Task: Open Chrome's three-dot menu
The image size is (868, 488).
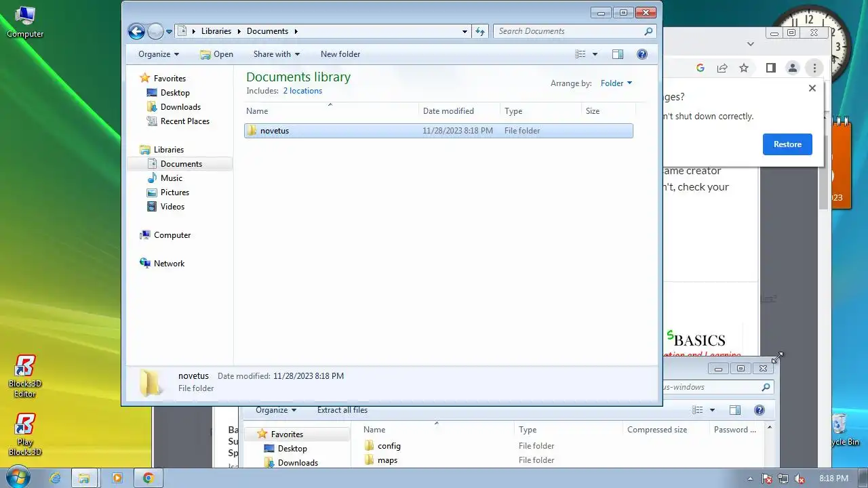Action: 814,68
